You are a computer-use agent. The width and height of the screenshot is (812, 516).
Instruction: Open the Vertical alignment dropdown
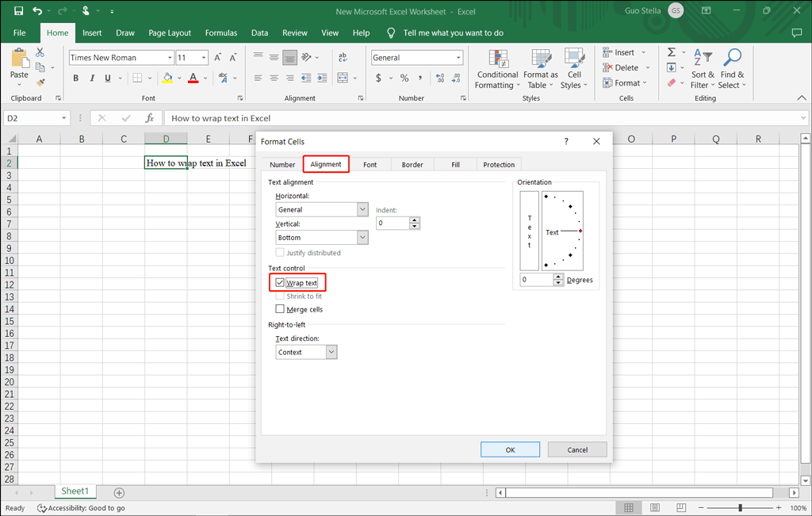pyautogui.click(x=322, y=238)
